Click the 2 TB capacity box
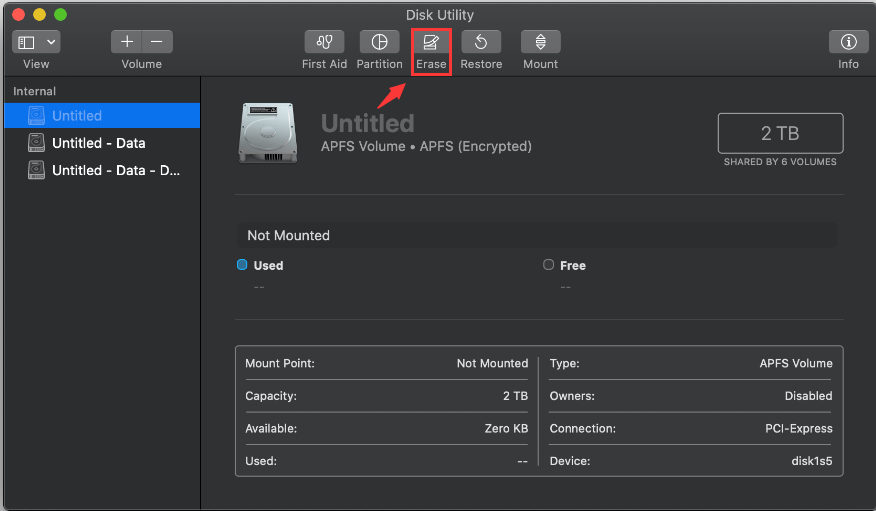The height and width of the screenshot is (511, 876). (x=780, y=133)
